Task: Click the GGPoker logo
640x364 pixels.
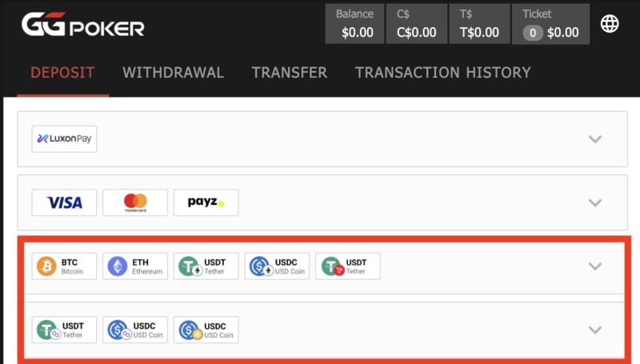Action: point(83,25)
